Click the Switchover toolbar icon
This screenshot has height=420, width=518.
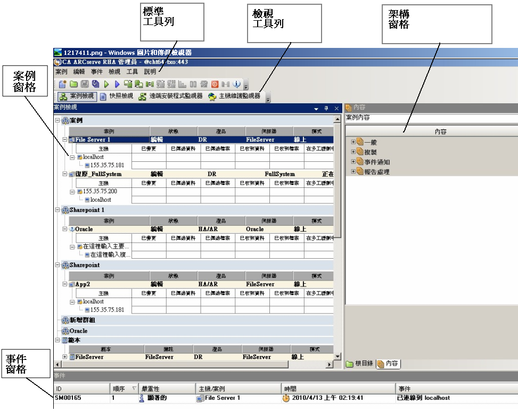coord(150,84)
